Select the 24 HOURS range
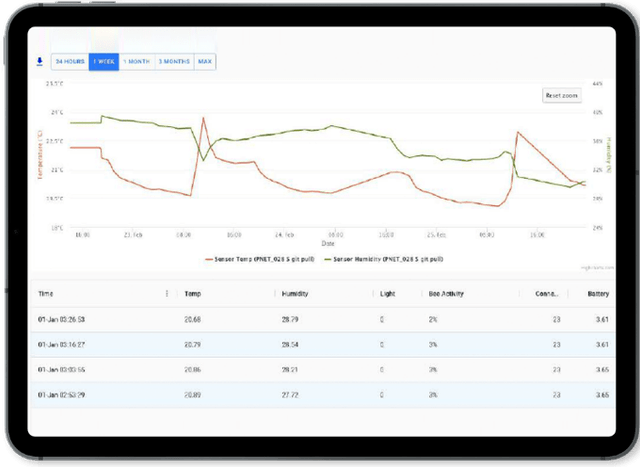This screenshot has width=640, height=467. tap(69, 62)
